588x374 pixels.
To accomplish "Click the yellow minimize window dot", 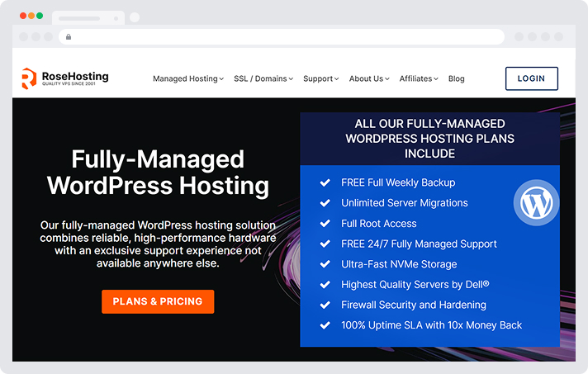I will point(31,16).
